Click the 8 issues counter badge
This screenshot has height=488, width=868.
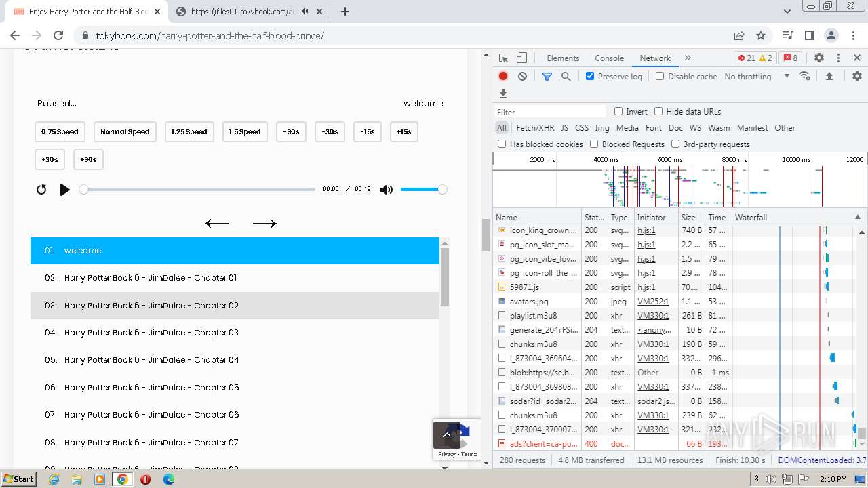point(789,58)
